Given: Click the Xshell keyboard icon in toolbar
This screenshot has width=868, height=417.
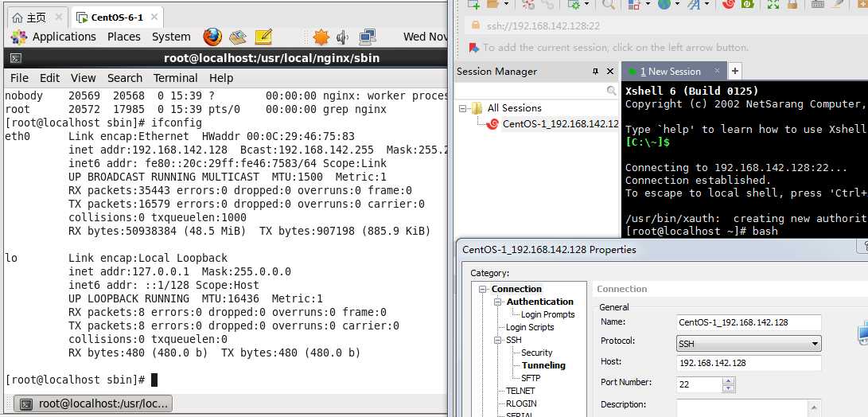Looking at the screenshot, I should (818, 5).
